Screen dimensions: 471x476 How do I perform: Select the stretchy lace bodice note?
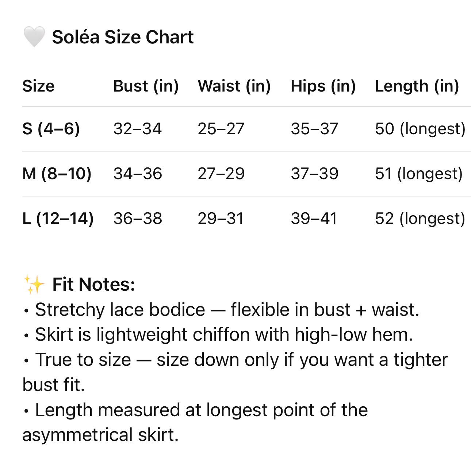(226, 310)
